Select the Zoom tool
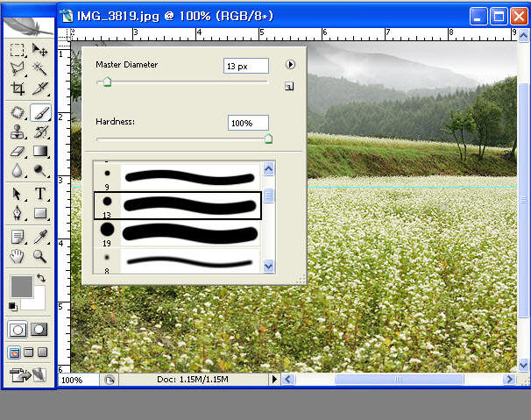The height and width of the screenshot is (420, 531). [x=40, y=256]
